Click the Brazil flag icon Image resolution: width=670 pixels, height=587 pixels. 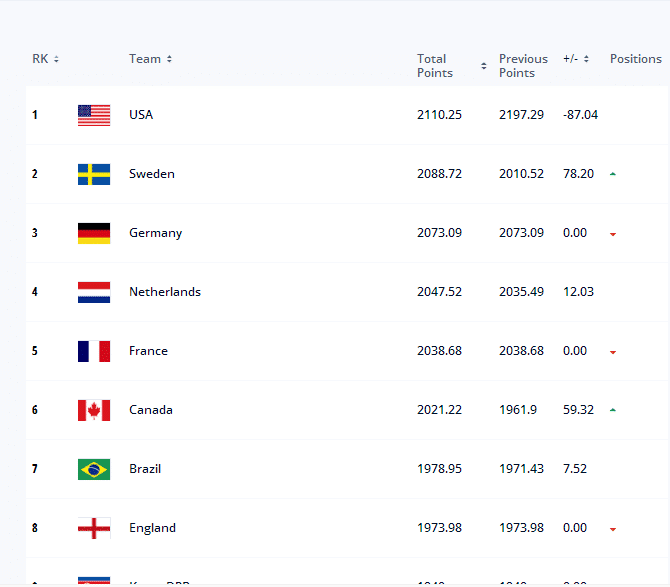point(94,469)
